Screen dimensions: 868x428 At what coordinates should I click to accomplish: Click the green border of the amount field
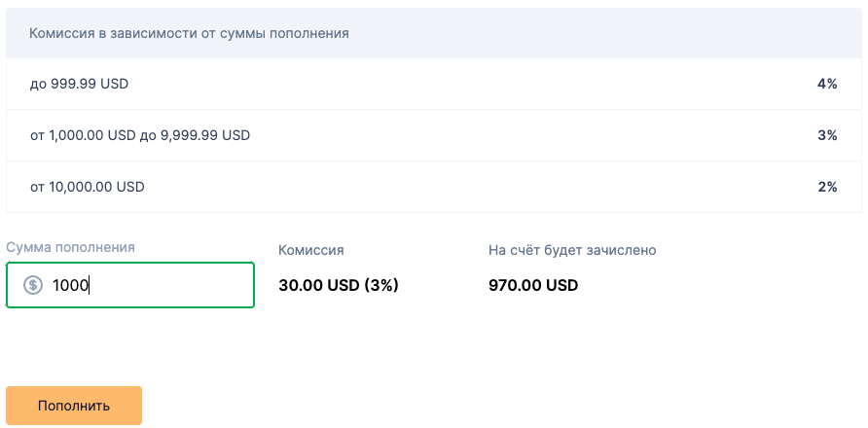(130, 263)
